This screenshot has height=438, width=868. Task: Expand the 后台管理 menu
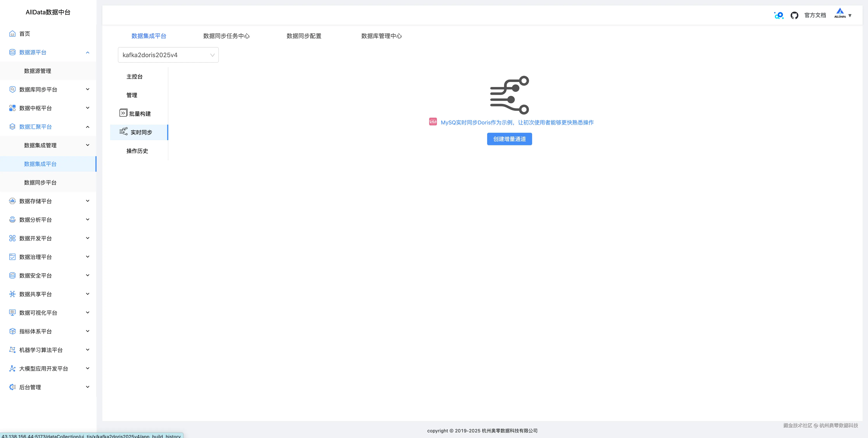coord(88,387)
